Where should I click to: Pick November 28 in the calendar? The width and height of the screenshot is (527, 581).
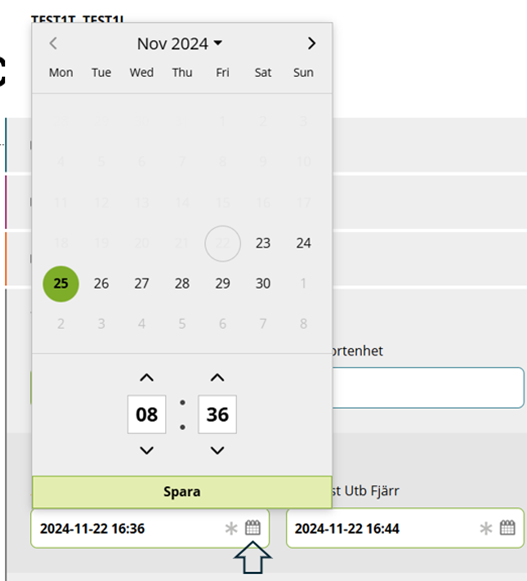click(182, 284)
